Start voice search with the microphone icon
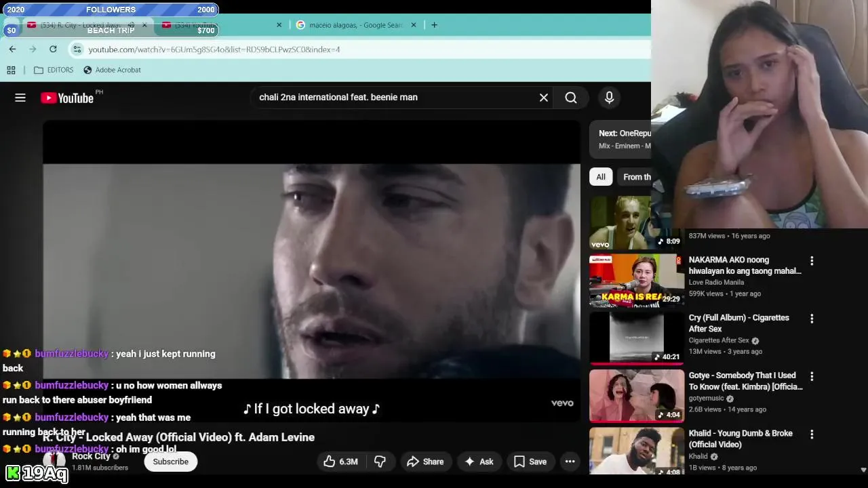The height and width of the screenshot is (488, 868). click(609, 98)
